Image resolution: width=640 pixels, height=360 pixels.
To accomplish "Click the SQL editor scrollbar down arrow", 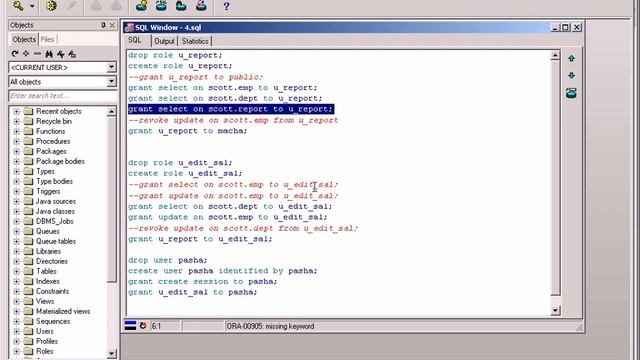I will pyautogui.click(x=555, y=311).
